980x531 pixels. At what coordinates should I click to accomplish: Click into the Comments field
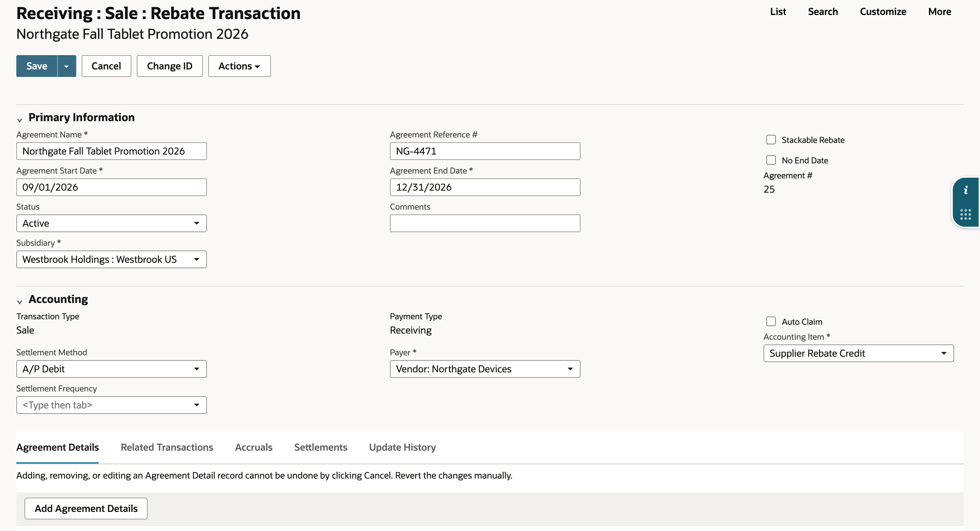(485, 223)
